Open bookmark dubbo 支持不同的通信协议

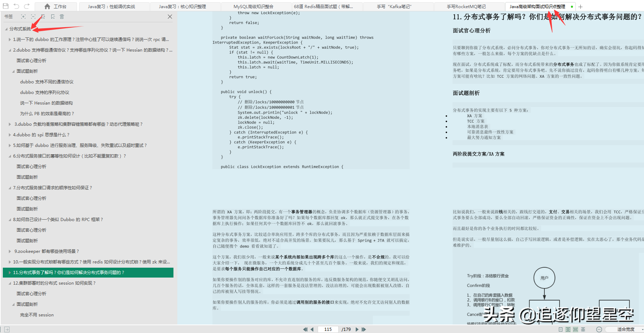[47, 82]
